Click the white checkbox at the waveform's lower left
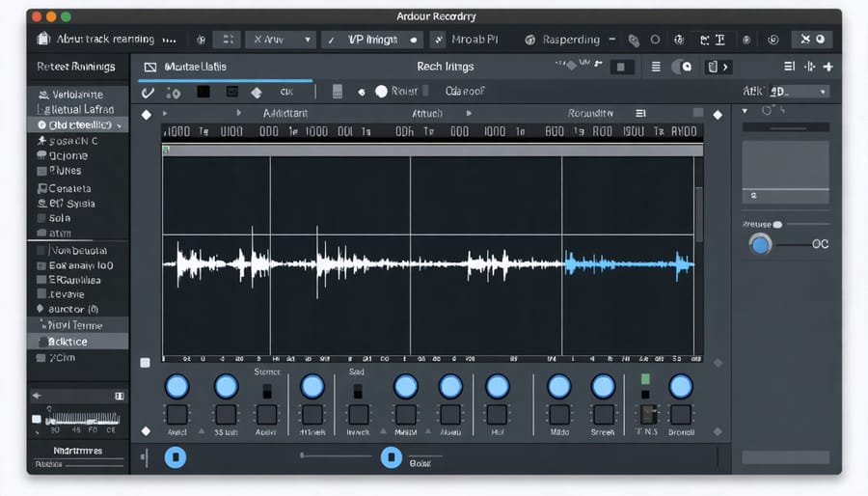The image size is (868, 496). [x=145, y=363]
